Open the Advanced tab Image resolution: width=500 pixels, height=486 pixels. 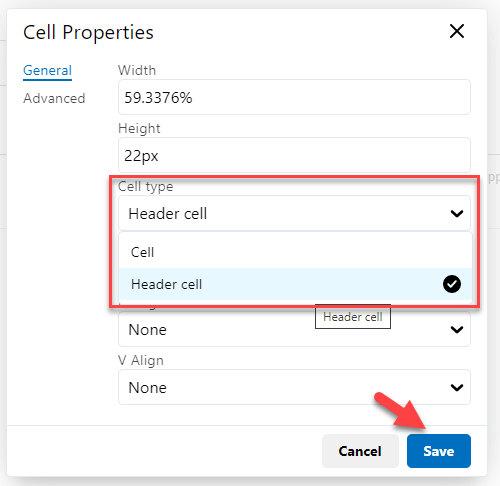54,98
